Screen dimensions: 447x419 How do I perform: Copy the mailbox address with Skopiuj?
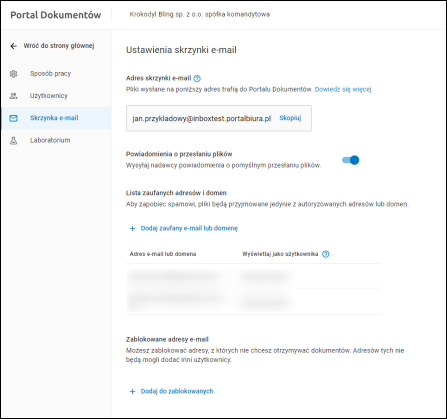(290, 118)
